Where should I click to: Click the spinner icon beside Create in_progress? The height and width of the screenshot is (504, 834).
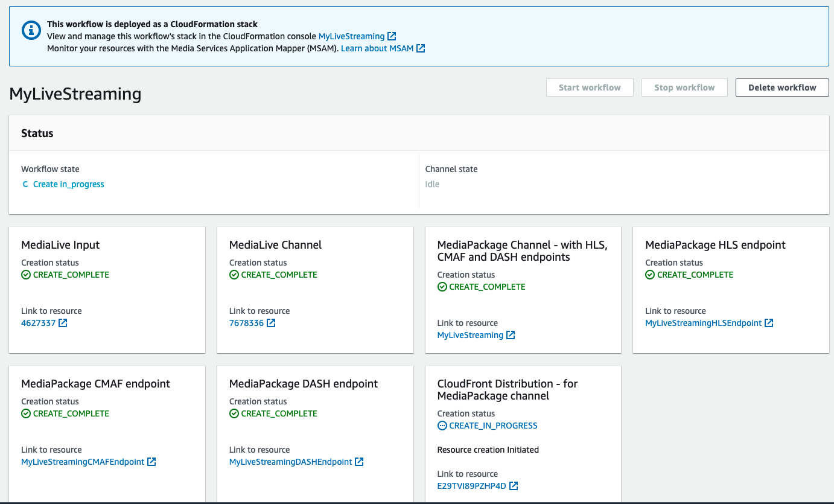click(25, 184)
